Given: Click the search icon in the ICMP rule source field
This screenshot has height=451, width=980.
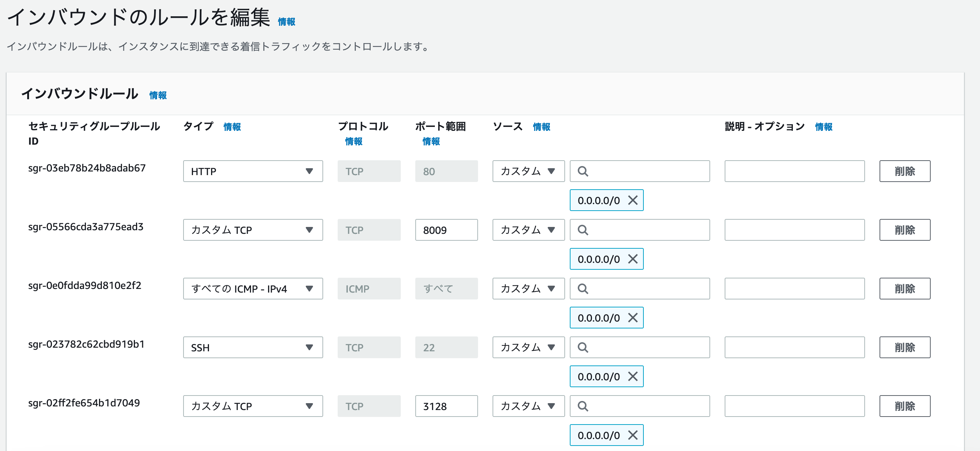Looking at the screenshot, I should pos(583,289).
